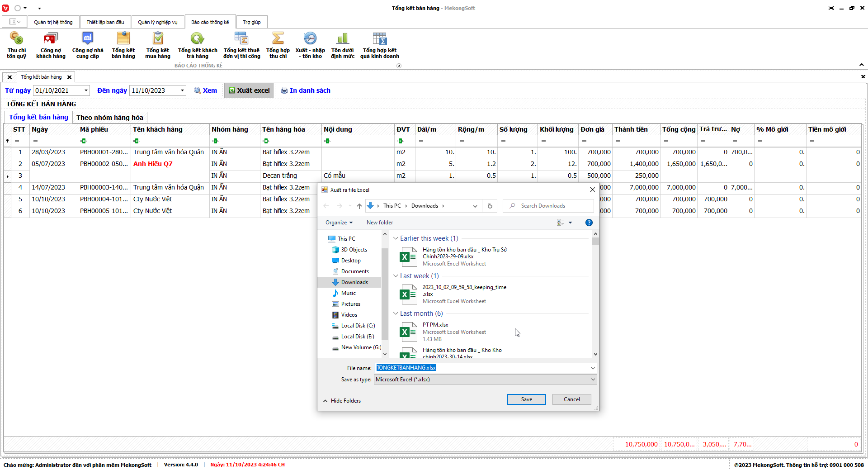Viewport: 868px width, 470px height.
Task: Open Công nợ nhà cung cấp report
Action: coord(88,45)
